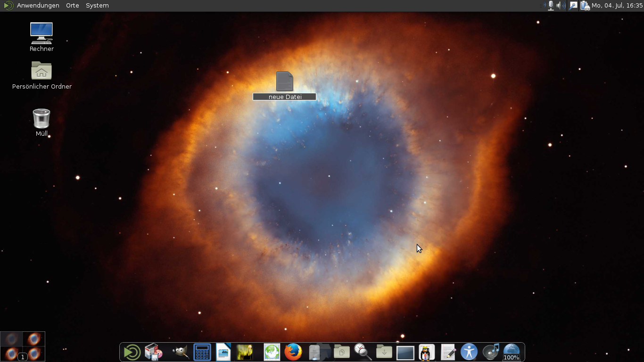Image resolution: width=644 pixels, height=362 pixels.
Task: Open the System menu
Action: pos(97,6)
